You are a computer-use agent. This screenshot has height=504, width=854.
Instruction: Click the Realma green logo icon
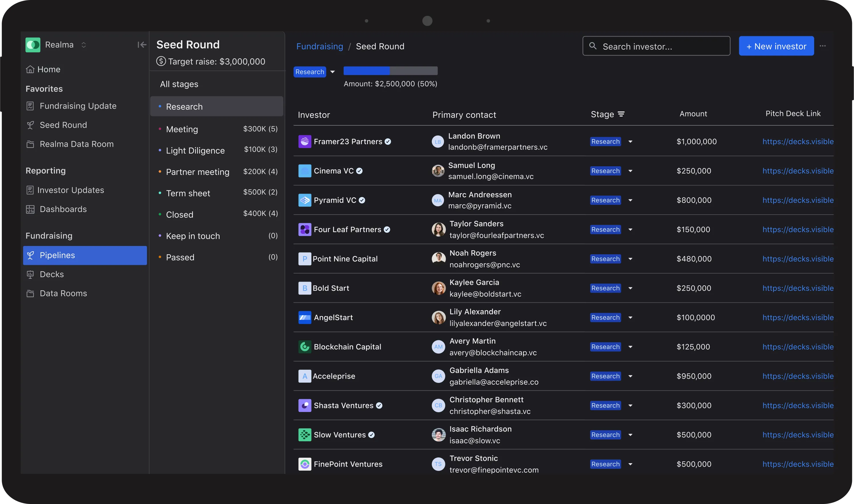33,45
